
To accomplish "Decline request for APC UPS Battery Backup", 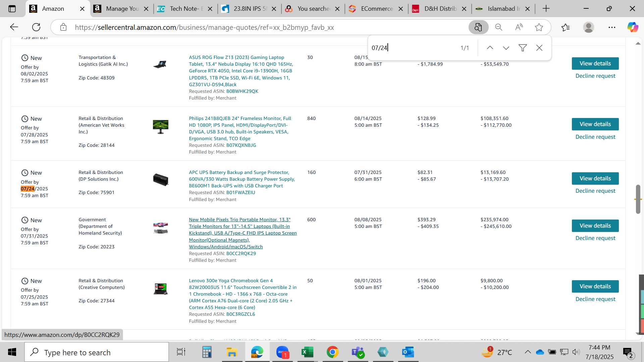I will point(595,191).
